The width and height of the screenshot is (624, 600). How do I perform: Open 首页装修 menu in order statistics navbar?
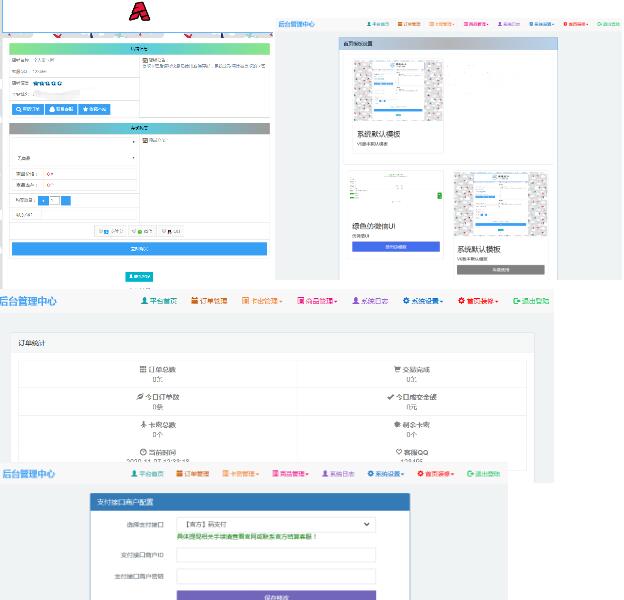[479, 300]
